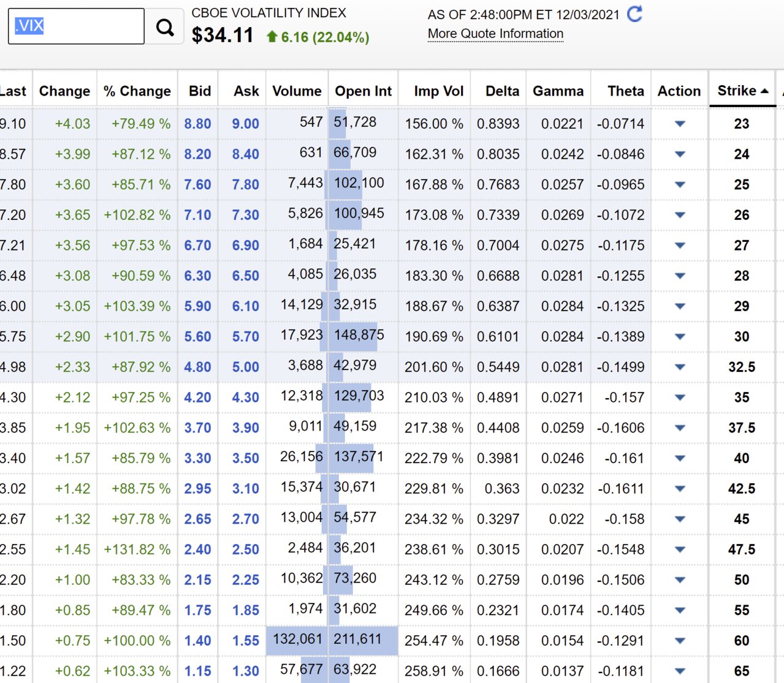The height and width of the screenshot is (683, 784).
Task: Sort by Strike column header
Action: 742,91
